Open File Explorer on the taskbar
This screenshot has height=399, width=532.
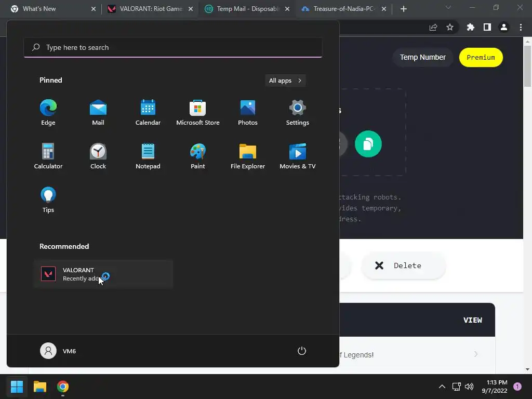pyautogui.click(x=39, y=387)
